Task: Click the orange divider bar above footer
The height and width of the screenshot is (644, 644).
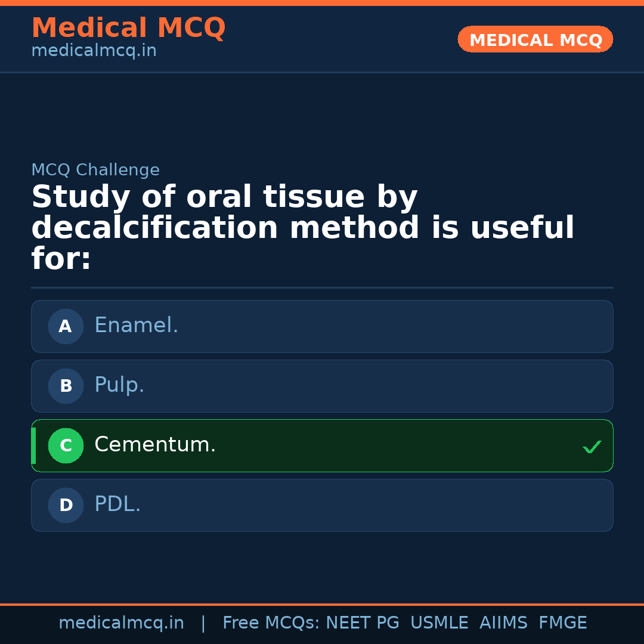Action: [322, 603]
